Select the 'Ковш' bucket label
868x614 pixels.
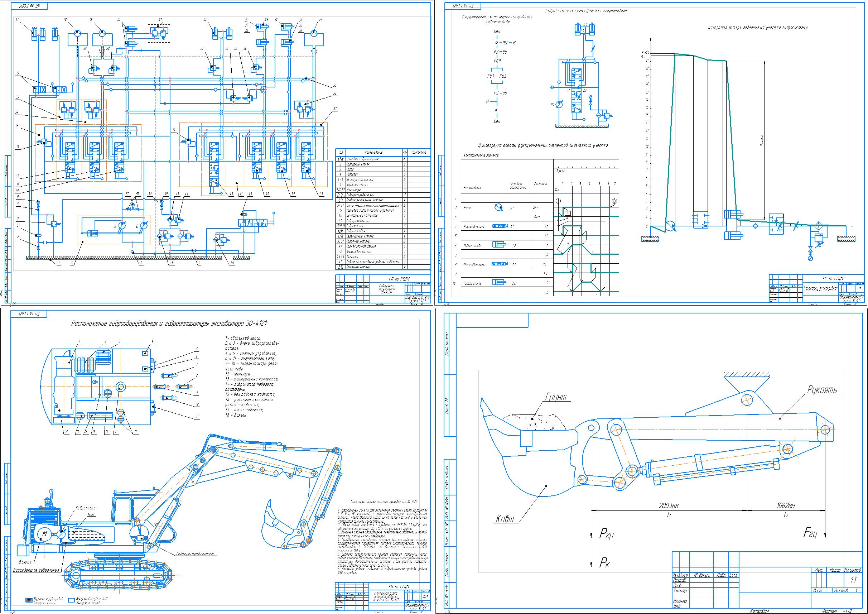(505, 519)
